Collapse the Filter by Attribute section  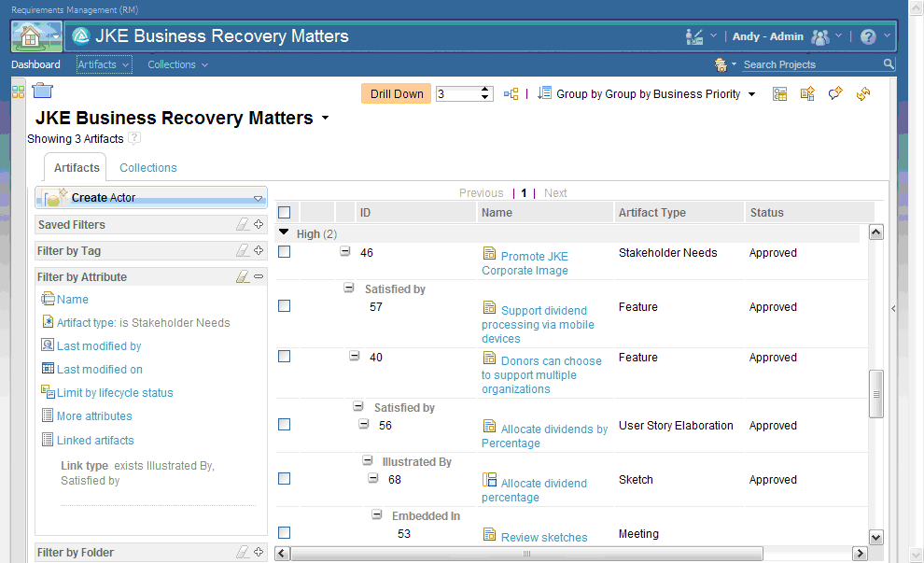259,276
